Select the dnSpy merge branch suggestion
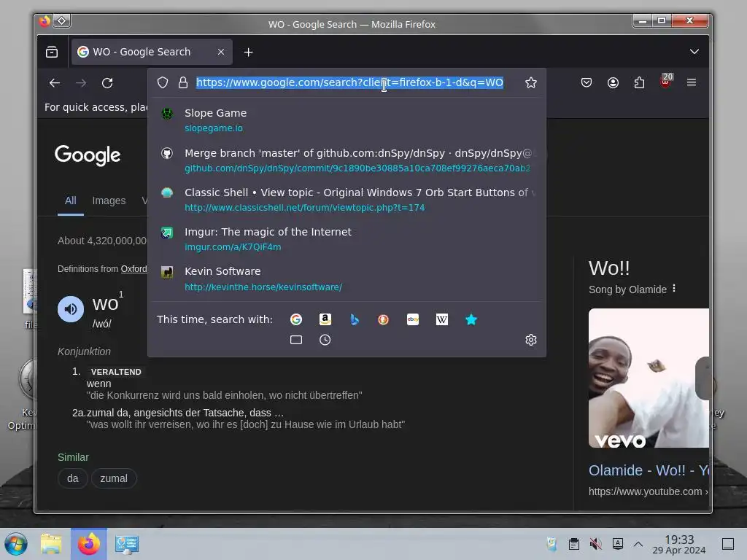747x560 pixels. [347, 160]
